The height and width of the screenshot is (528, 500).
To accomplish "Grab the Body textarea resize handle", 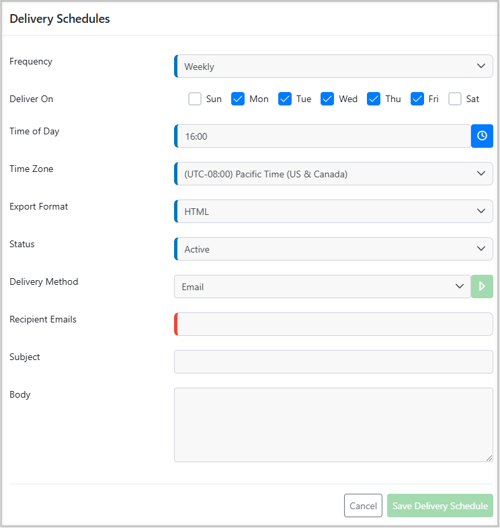I will point(489,458).
